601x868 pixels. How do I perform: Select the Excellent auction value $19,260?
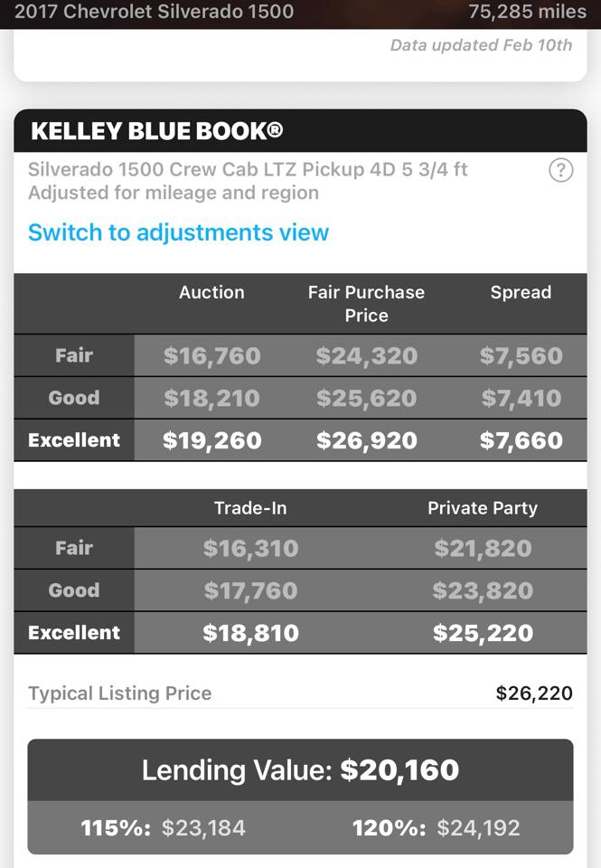click(212, 440)
